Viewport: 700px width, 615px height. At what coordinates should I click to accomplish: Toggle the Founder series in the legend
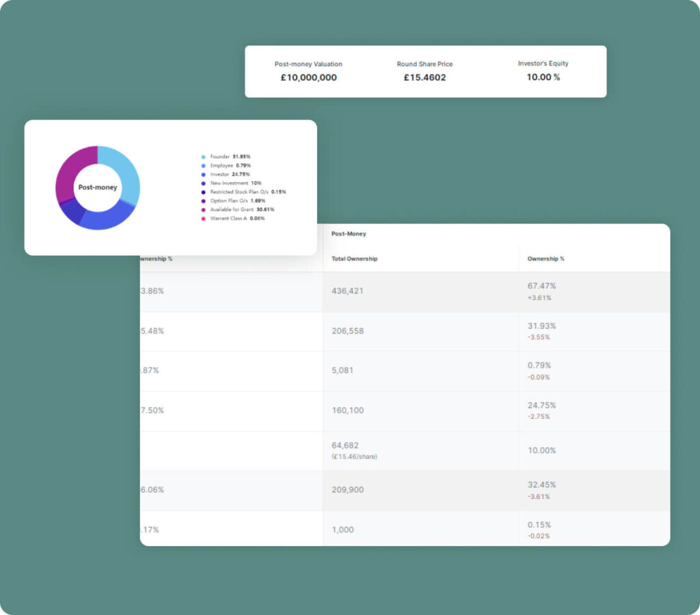coord(226,156)
